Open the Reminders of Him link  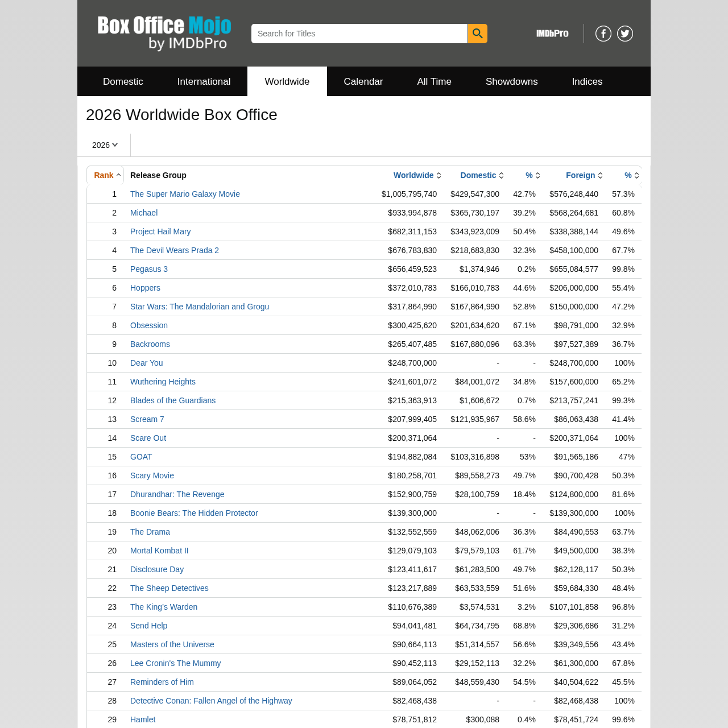click(x=162, y=682)
